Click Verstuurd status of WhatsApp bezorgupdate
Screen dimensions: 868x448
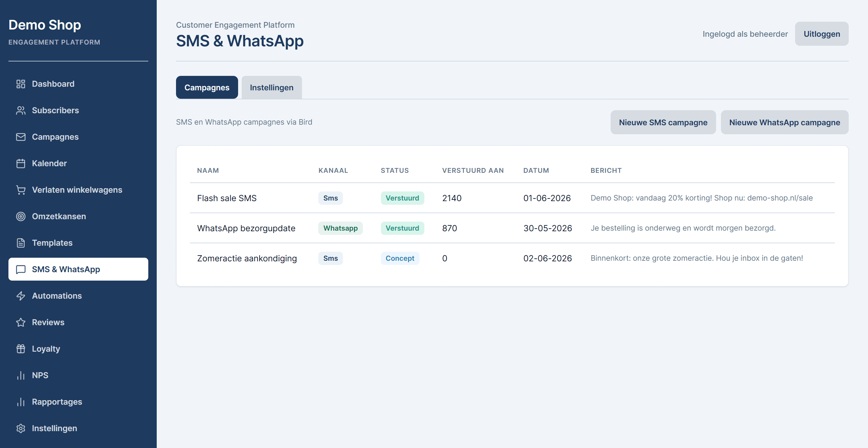point(402,228)
